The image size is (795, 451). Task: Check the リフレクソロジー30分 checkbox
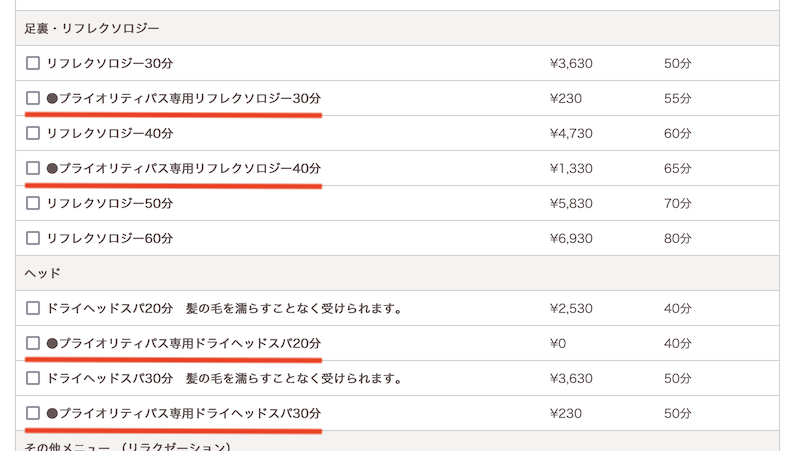pyautogui.click(x=33, y=63)
